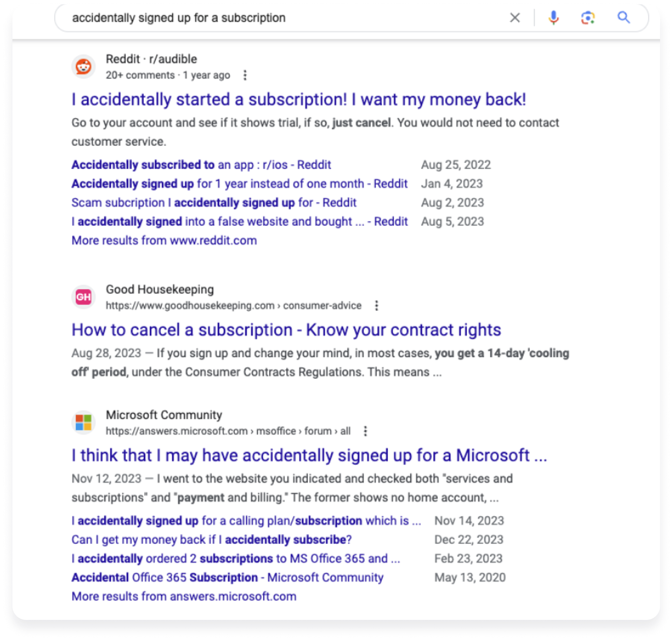Open the three-dot menu for Reddit result
672x640 pixels.
tap(245, 75)
